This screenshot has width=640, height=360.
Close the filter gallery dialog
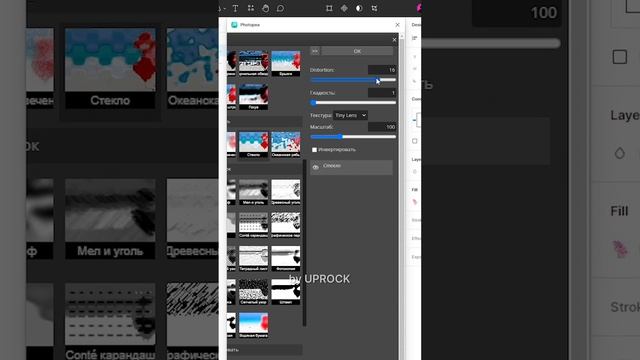coord(394,40)
